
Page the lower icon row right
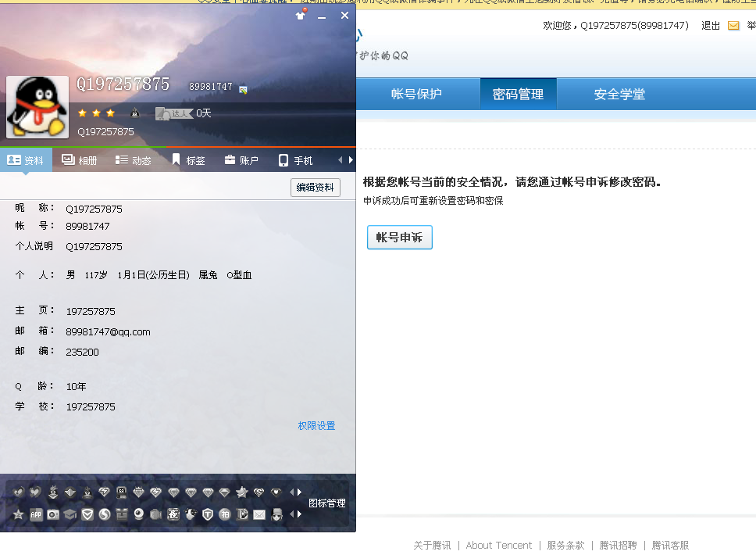click(299, 514)
